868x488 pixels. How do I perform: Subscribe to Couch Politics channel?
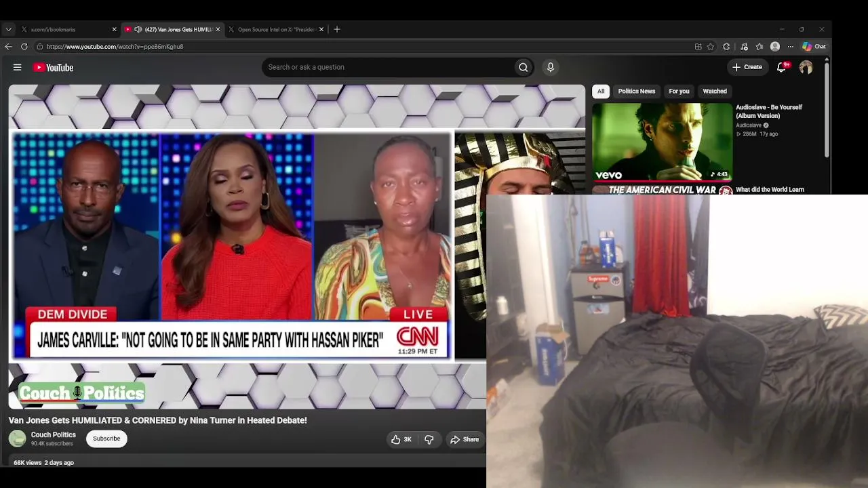tap(106, 439)
